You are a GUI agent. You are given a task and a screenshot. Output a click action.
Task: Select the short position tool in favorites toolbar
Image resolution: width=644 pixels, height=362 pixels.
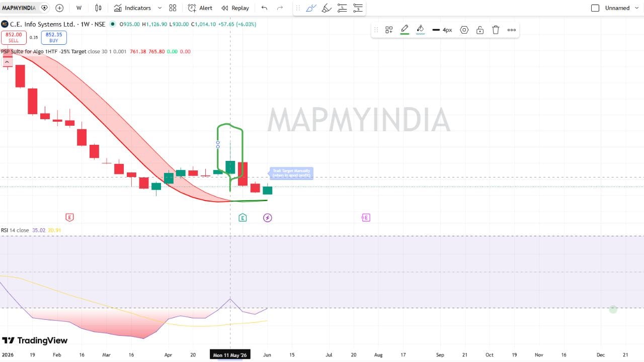(358, 8)
